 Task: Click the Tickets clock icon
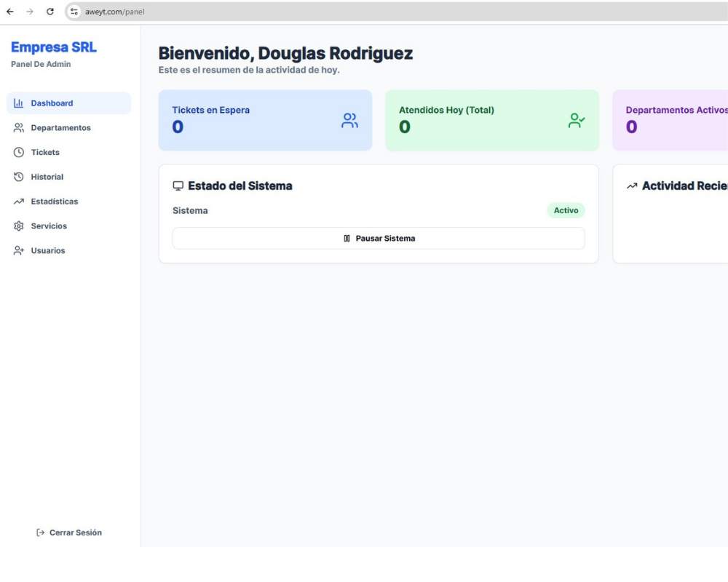click(19, 153)
